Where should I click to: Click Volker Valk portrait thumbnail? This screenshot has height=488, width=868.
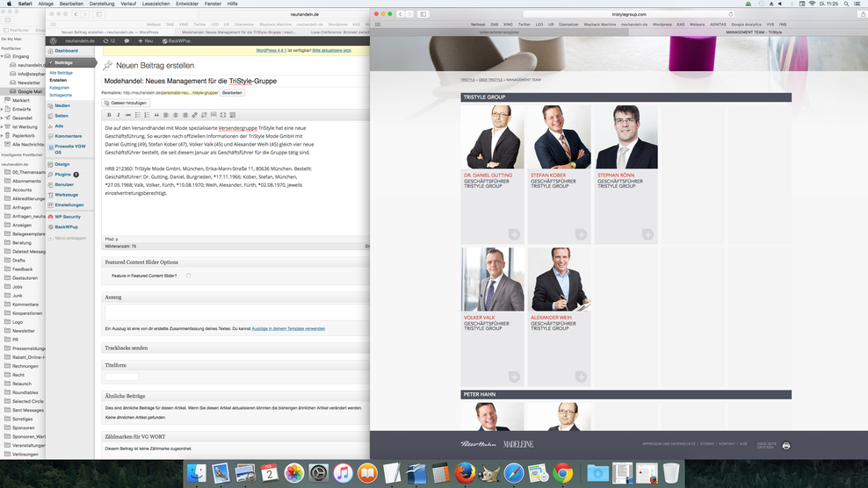[493, 279]
